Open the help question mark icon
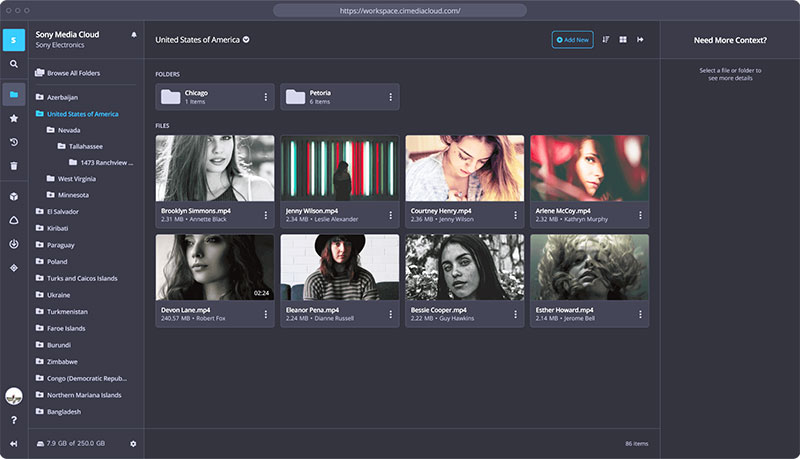This screenshot has width=800, height=459. pyautogui.click(x=14, y=420)
